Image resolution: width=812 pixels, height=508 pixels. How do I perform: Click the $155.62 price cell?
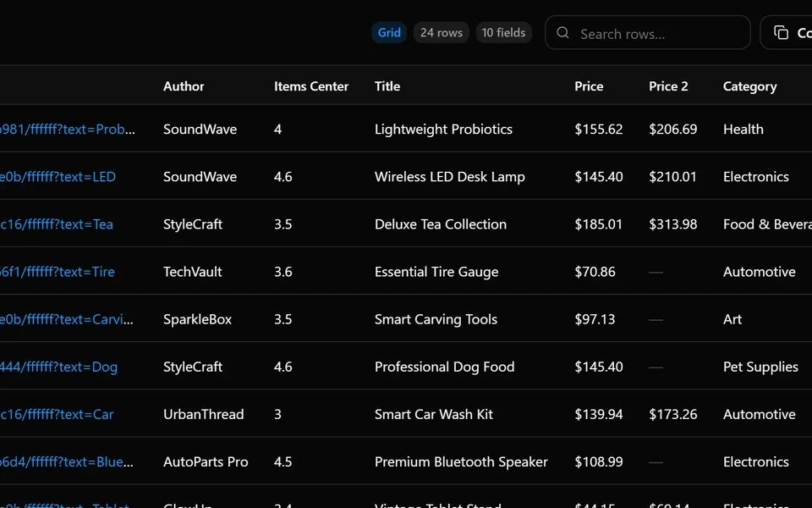point(599,129)
